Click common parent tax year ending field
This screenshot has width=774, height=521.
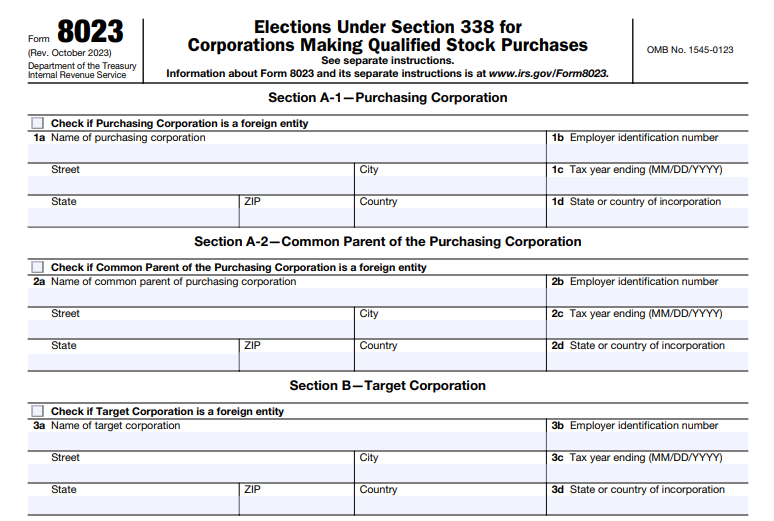coord(647,329)
